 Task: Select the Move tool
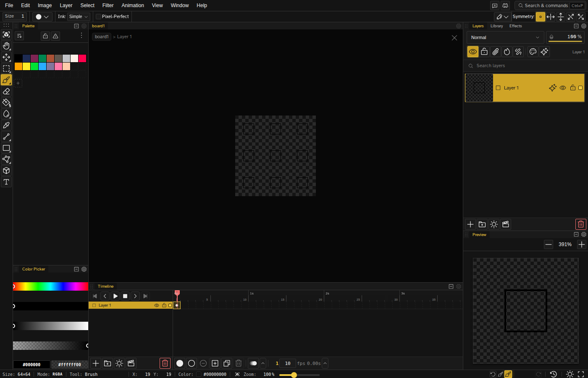pos(6,57)
